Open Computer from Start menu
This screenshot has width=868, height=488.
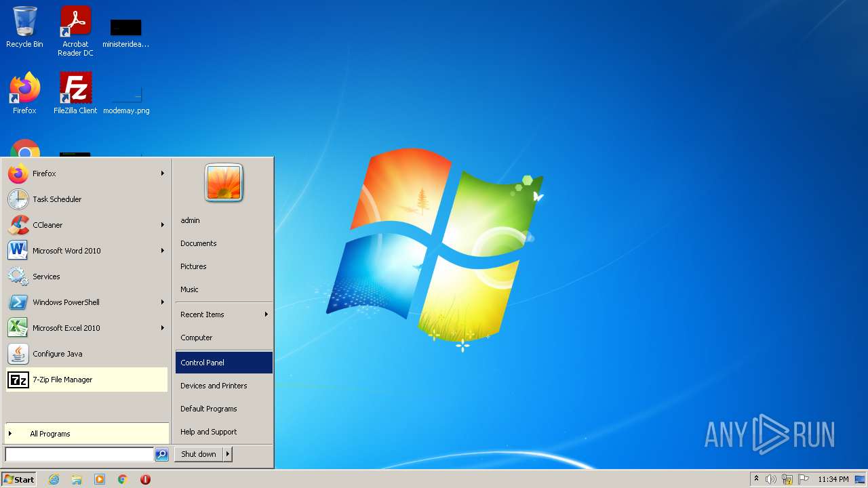[224, 338]
